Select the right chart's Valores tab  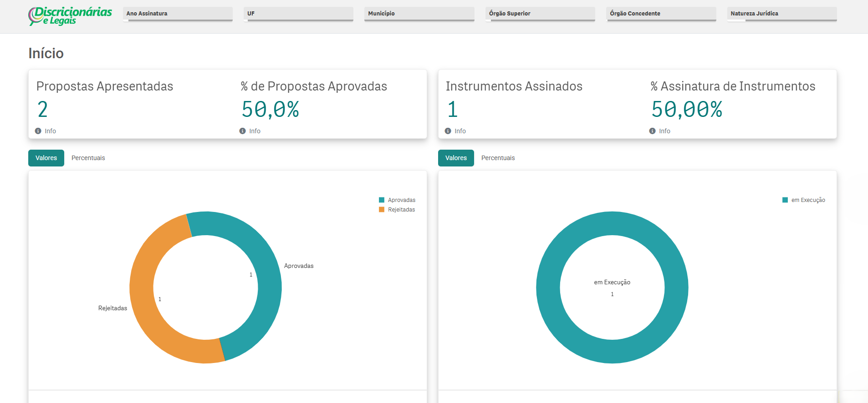pyautogui.click(x=456, y=158)
